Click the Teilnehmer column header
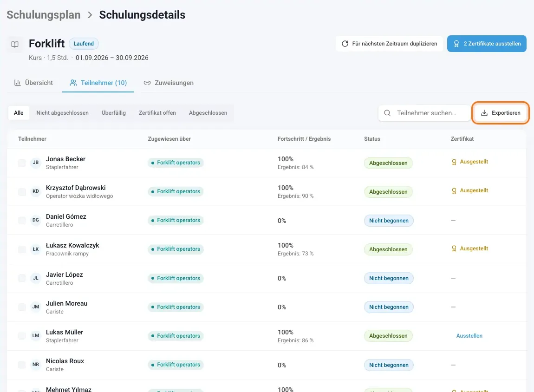The width and height of the screenshot is (534, 392). [x=33, y=139]
